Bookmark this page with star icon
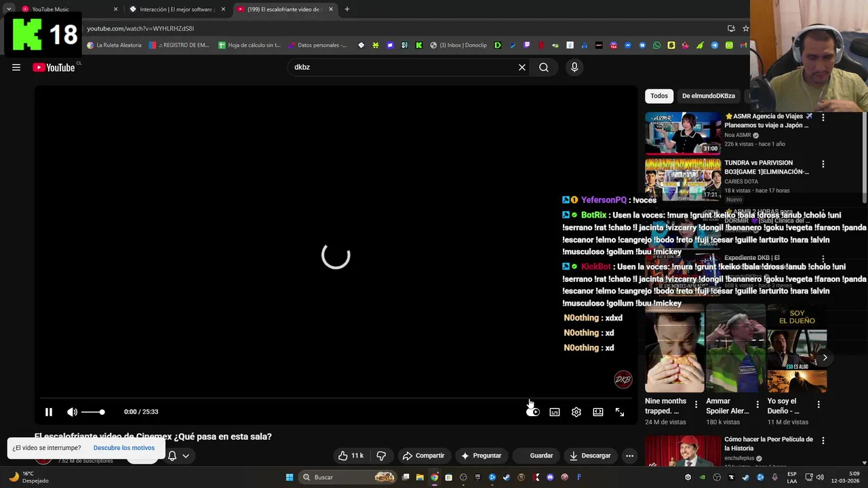 coord(745,28)
